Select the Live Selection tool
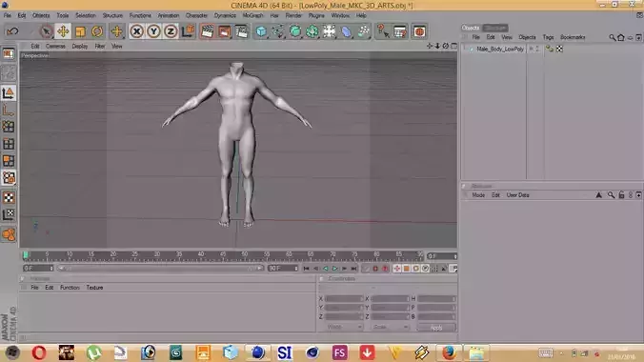The width and height of the screenshot is (644, 362). 46,31
